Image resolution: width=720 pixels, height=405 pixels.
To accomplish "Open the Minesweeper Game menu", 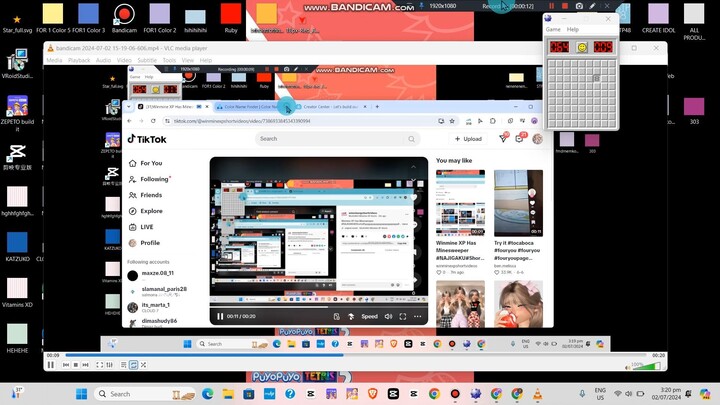I will click(x=553, y=29).
